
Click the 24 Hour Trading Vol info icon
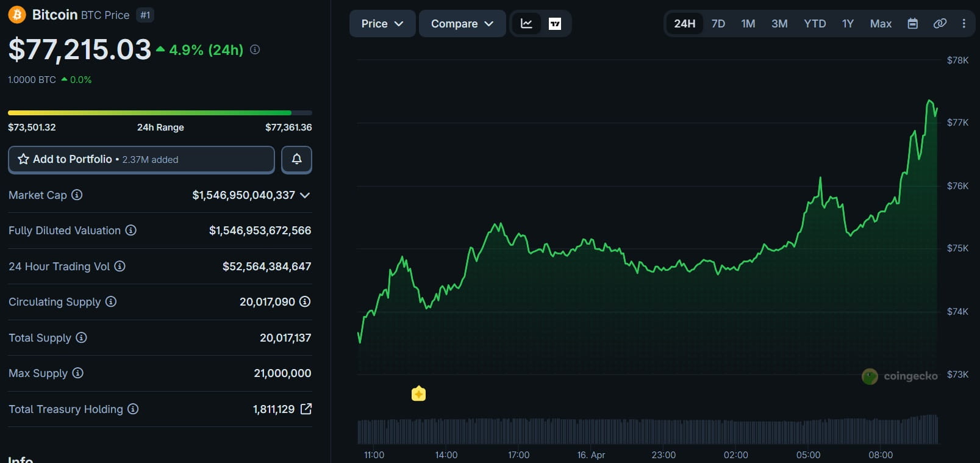tap(120, 266)
